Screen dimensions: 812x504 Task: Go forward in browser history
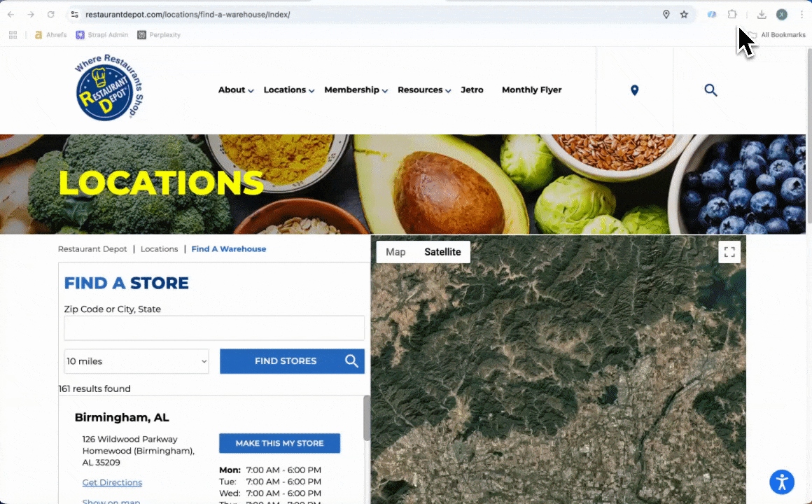click(31, 15)
